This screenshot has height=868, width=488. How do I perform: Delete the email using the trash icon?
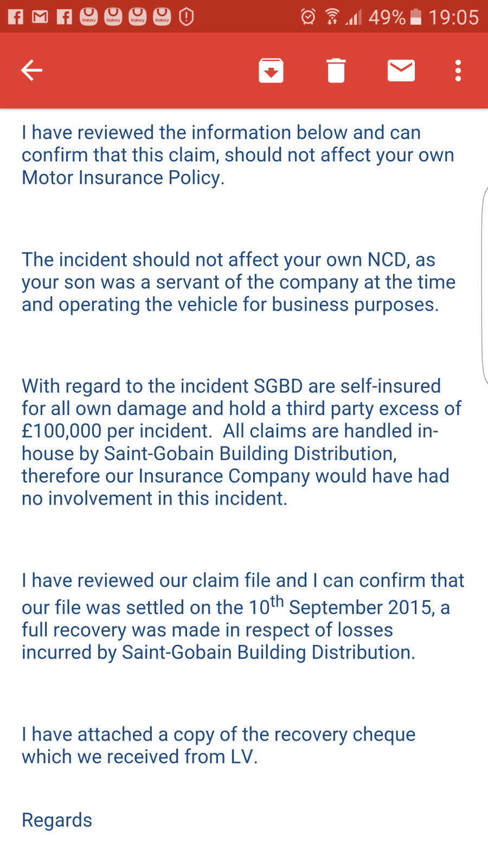(x=336, y=71)
